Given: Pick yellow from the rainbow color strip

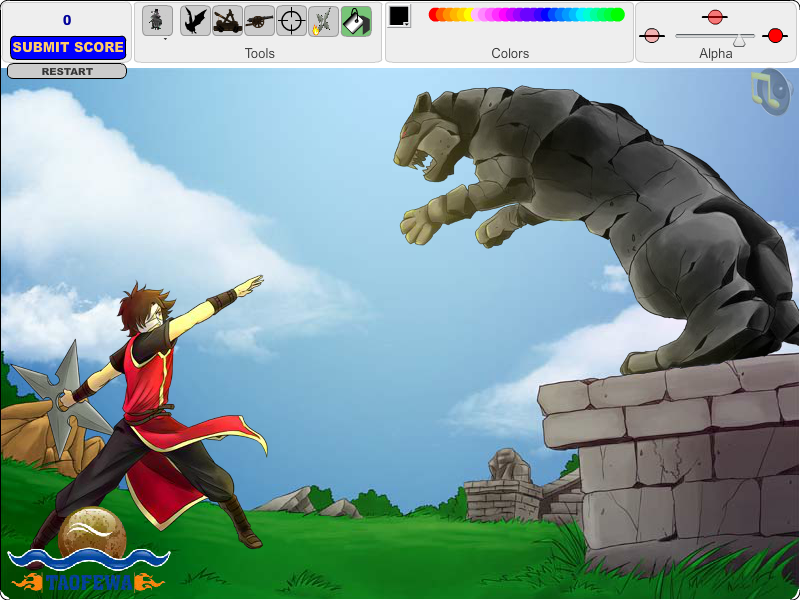Looking at the screenshot, I should pos(467,14).
